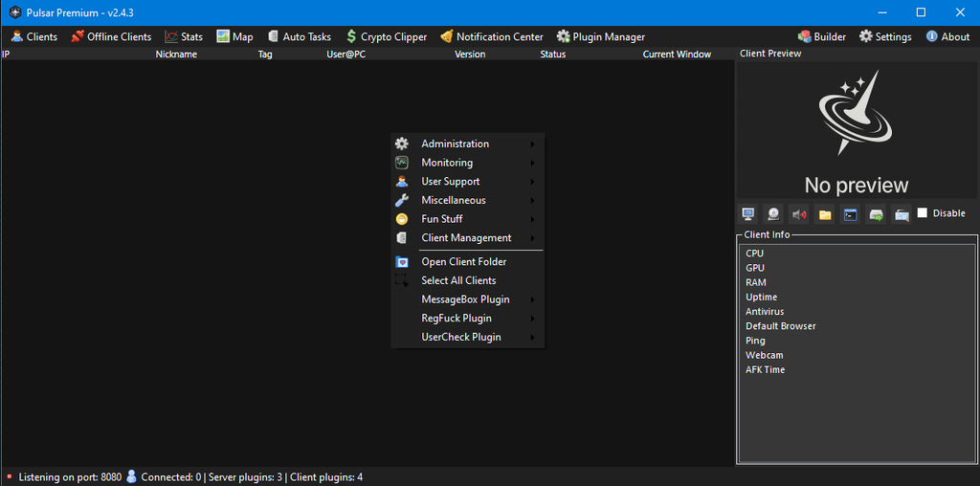Choose Select All Clients in context menu
The width and height of the screenshot is (980, 486).
pyautogui.click(x=467, y=280)
